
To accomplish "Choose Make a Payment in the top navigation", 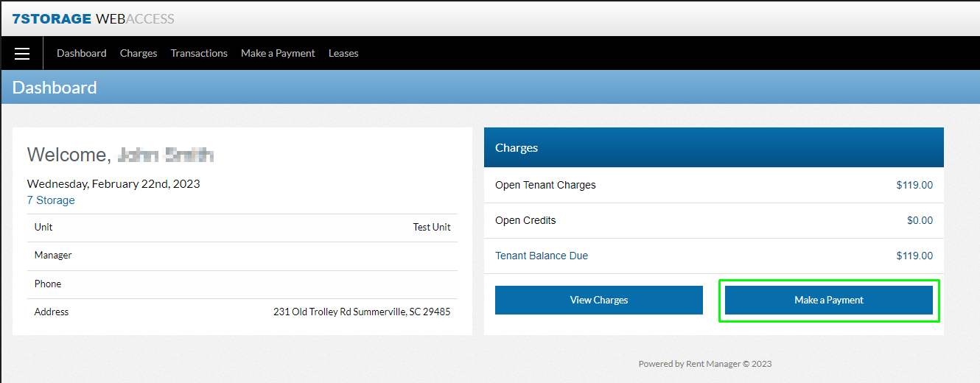I will point(278,54).
